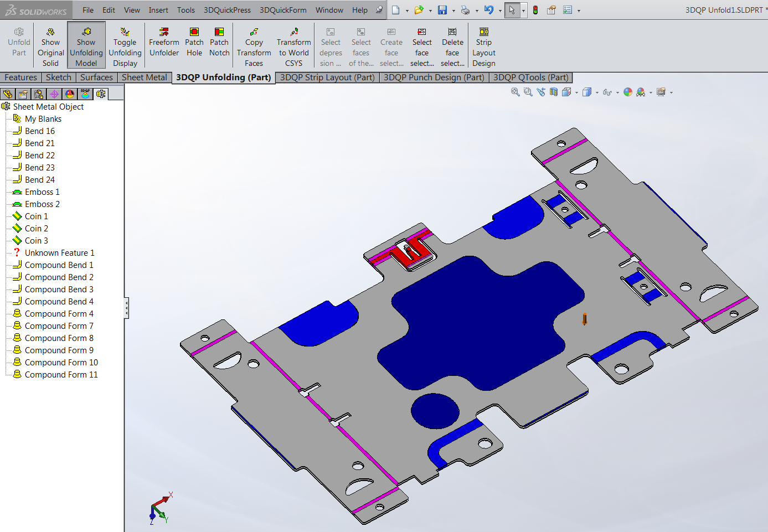Open ConfigurationManager panel tab
The width and height of the screenshot is (768, 532).
(x=39, y=94)
